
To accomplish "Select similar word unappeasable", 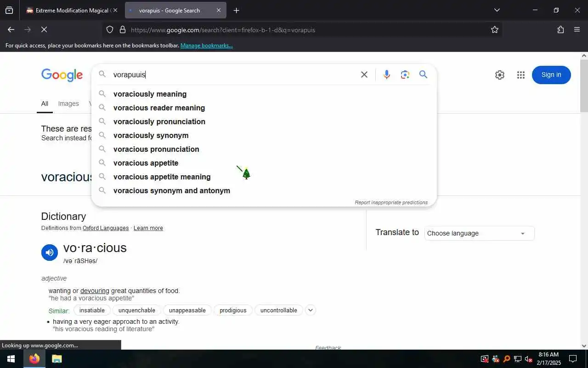I will click(187, 310).
